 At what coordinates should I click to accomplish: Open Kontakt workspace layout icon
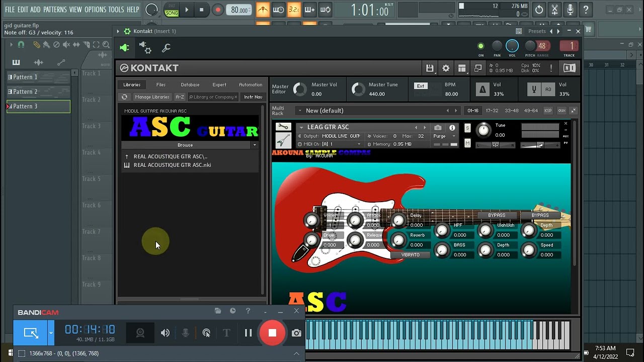[462, 68]
